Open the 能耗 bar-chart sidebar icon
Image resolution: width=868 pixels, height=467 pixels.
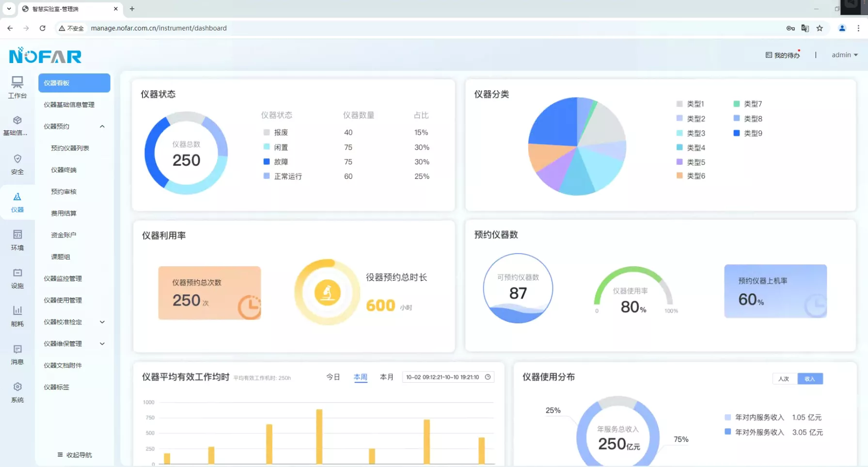[x=17, y=310]
